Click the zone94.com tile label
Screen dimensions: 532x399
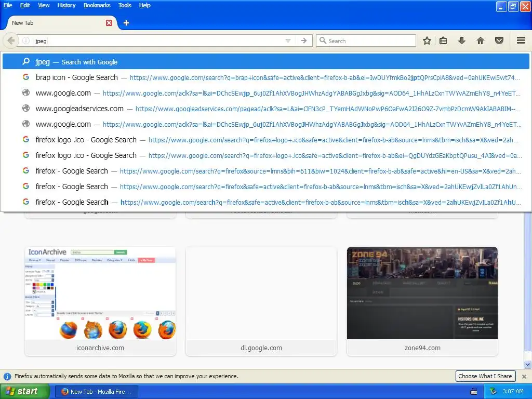tap(422, 348)
